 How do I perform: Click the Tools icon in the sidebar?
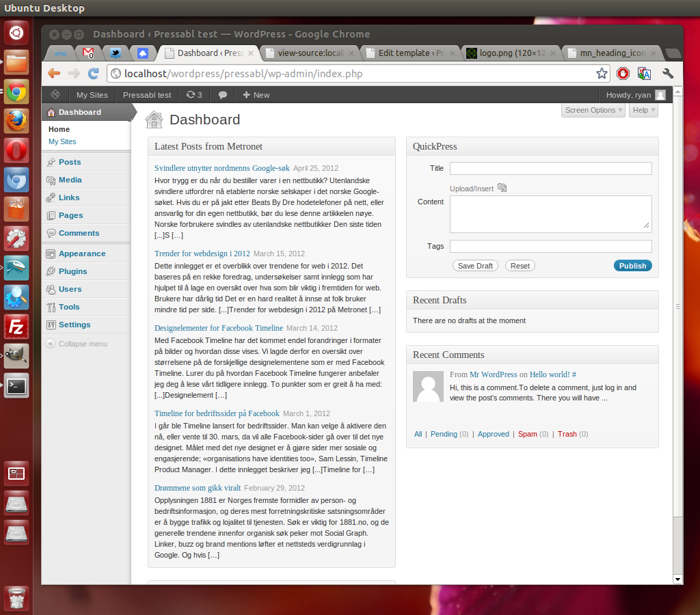(51, 307)
